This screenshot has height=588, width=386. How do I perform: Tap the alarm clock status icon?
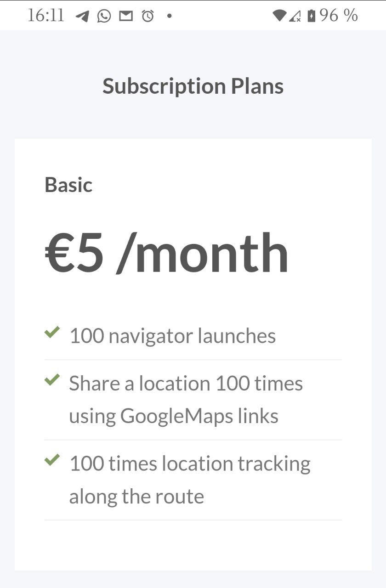[x=148, y=16]
